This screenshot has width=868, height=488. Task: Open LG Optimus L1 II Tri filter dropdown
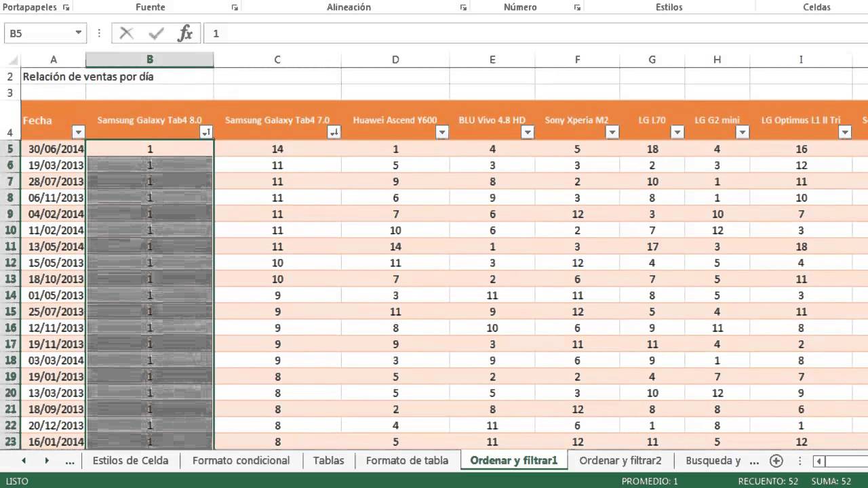(845, 133)
